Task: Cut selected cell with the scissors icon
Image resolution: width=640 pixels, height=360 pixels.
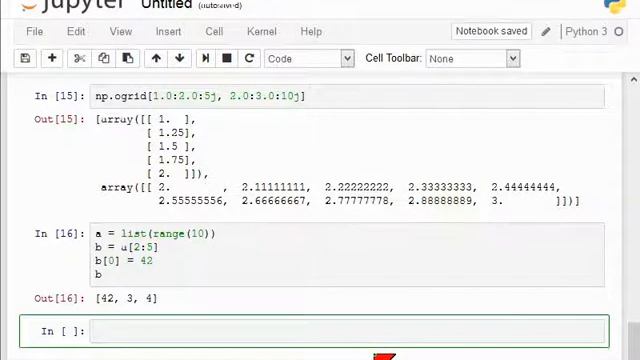Action: coord(80,58)
